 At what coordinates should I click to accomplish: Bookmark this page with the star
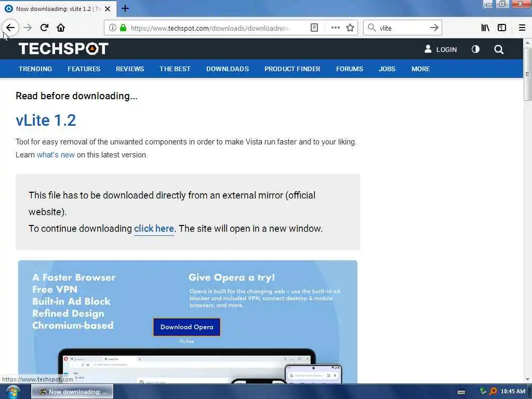point(350,28)
